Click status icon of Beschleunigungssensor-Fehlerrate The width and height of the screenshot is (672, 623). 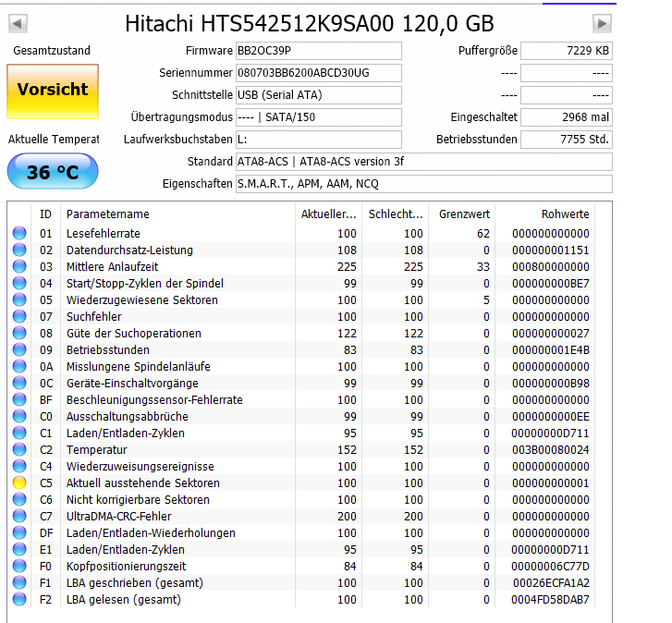[x=19, y=399]
